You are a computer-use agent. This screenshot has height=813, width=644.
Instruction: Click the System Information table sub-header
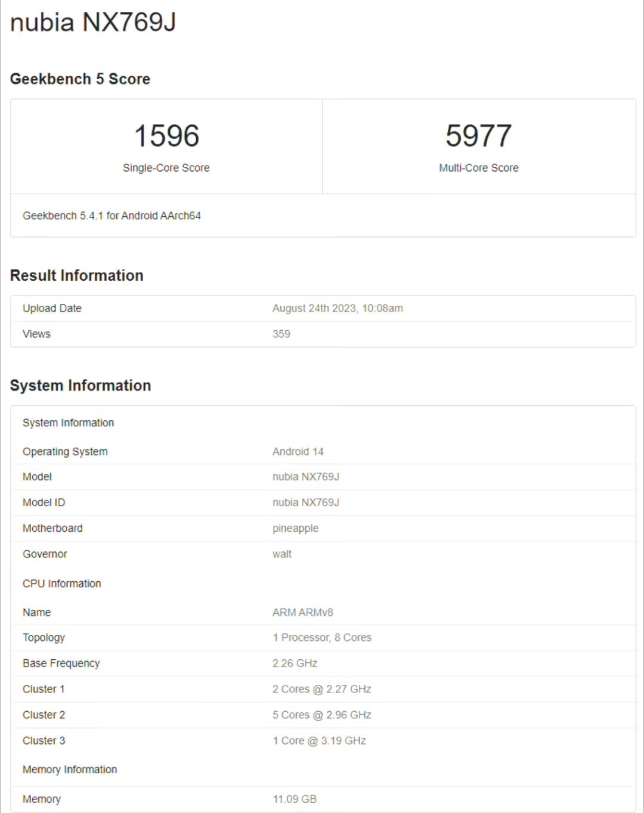tap(68, 423)
